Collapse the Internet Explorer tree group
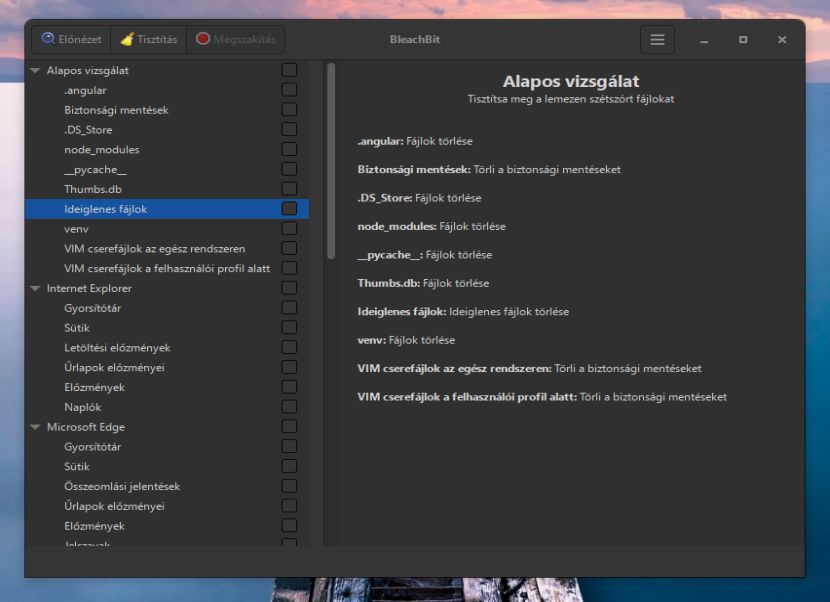The height and width of the screenshot is (602, 830). pos(35,289)
